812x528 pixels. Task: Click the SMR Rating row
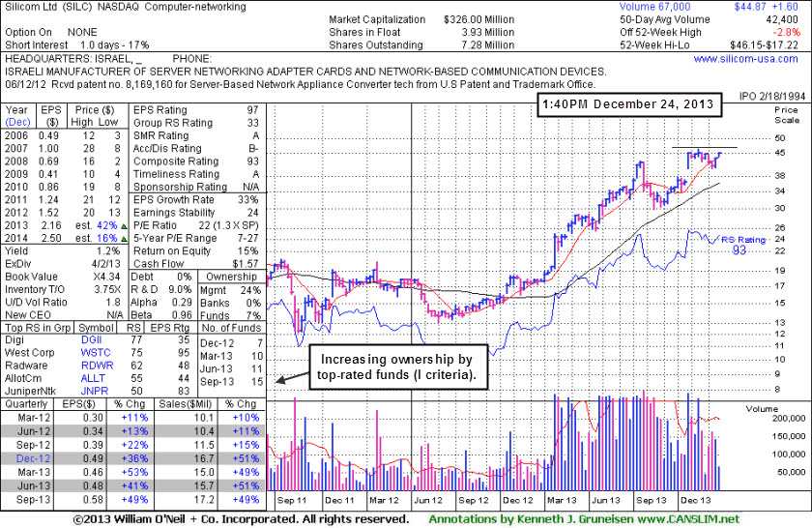[195, 135]
